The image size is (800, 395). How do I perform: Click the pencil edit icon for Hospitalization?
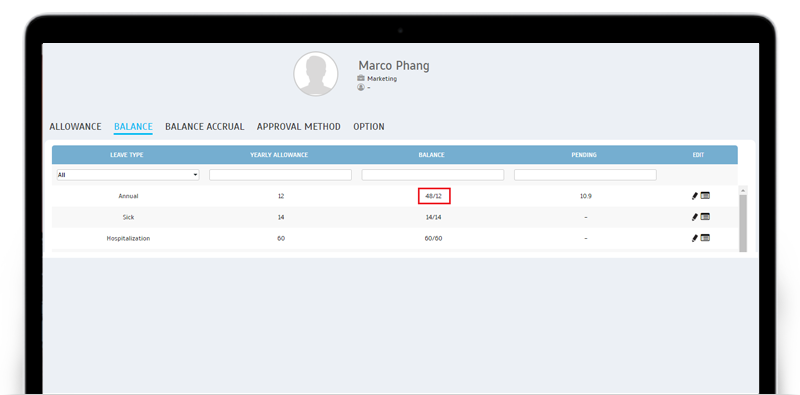pyautogui.click(x=694, y=238)
